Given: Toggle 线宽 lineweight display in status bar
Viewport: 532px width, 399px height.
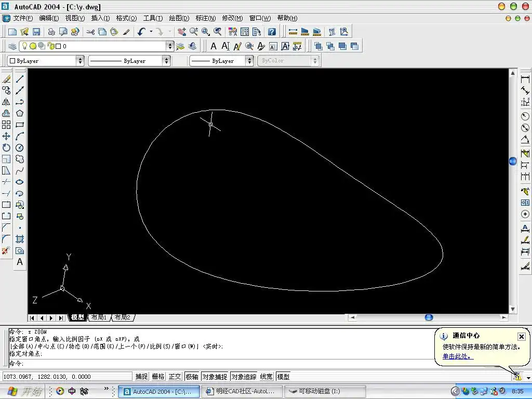Looking at the screenshot, I should click(x=267, y=377).
